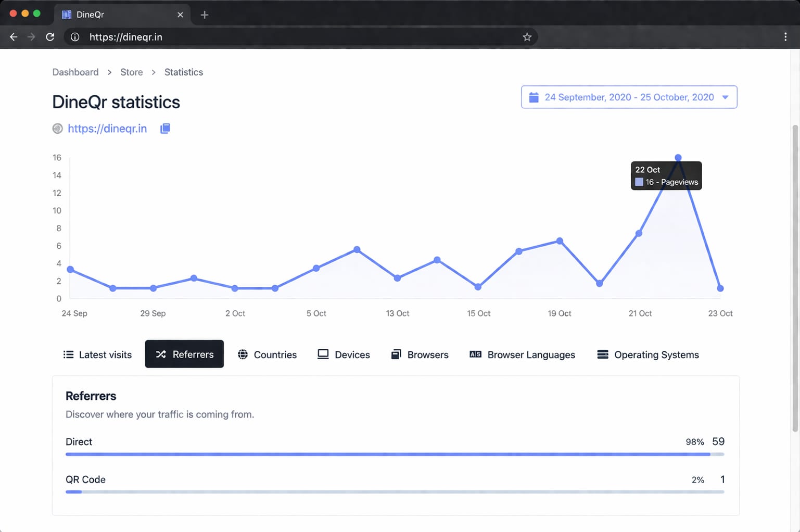Open the date range dropdown
The width and height of the screenshot is (800, 532).
click(726, 97)
